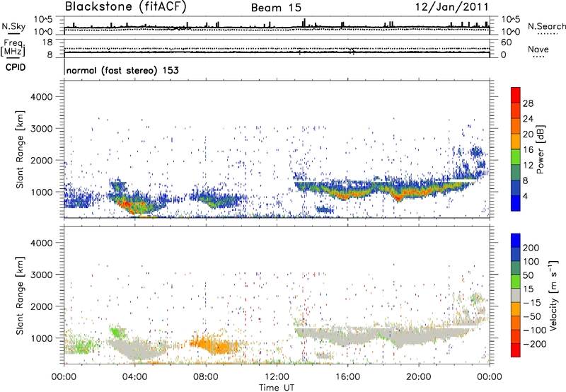This screenshot has width=566, height=392.
Task: Click the orange echo patch in velocity panel
Action: coord(214,345)
